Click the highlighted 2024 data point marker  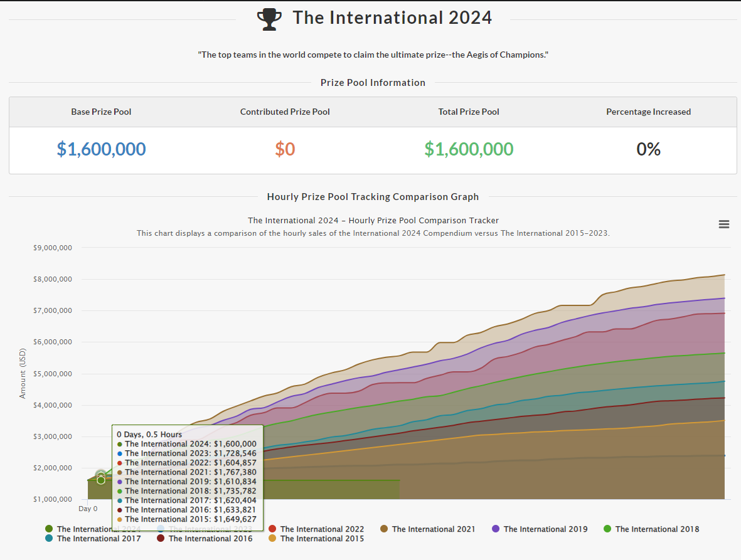[x=100, y=480]
